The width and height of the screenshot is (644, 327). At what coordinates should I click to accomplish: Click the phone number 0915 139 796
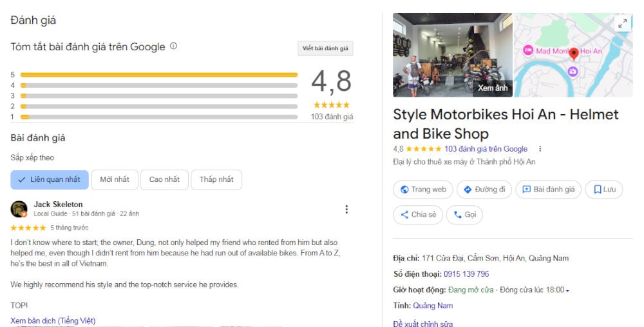click(x=466, y=274)
